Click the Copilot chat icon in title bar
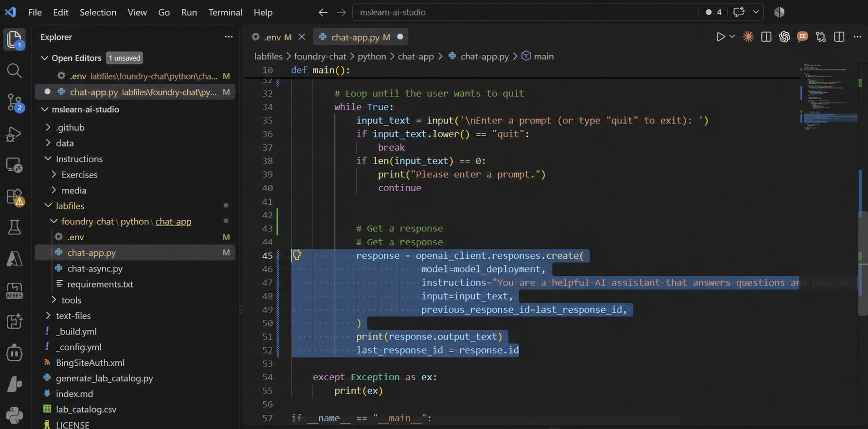This screenshot has height=429, width=868. tap(739, 12)
